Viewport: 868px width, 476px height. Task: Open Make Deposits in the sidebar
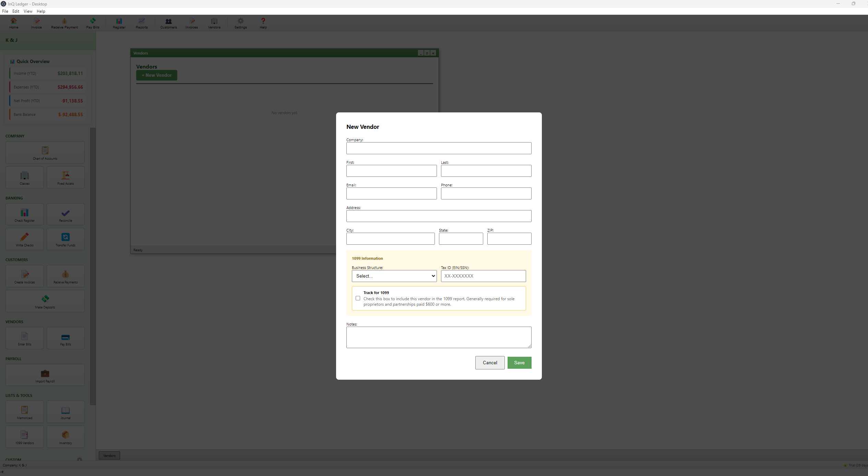[x=45, y=301]
